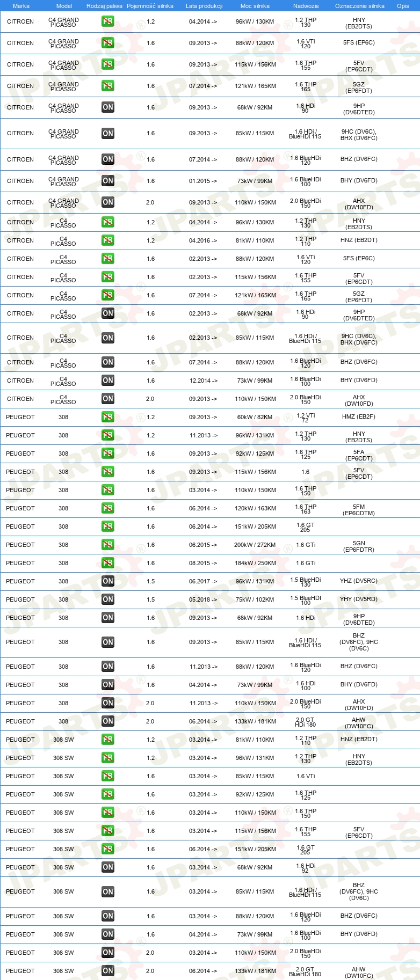The width and height of the screenshot is (420, 980).
Task: Click body cell 1.6 HDi 92
Action: (x=306, y=868)
